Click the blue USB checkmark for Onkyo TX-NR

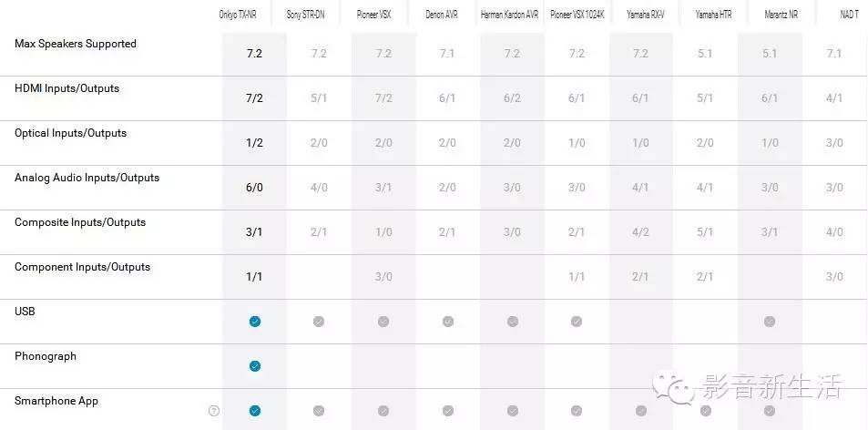pos(255,322)
